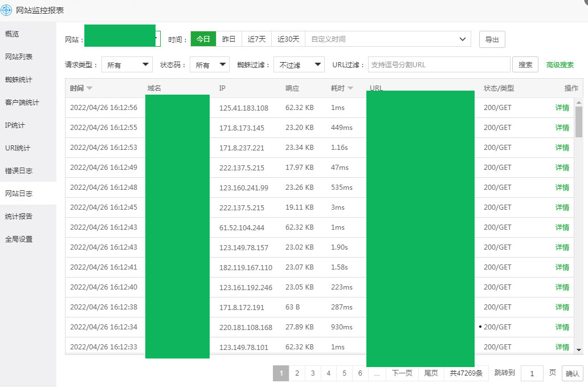This screenshot has height=387, width=588.
Task: Click the table vertical scrollbar thumb
Action: click(x=579, y=122)
